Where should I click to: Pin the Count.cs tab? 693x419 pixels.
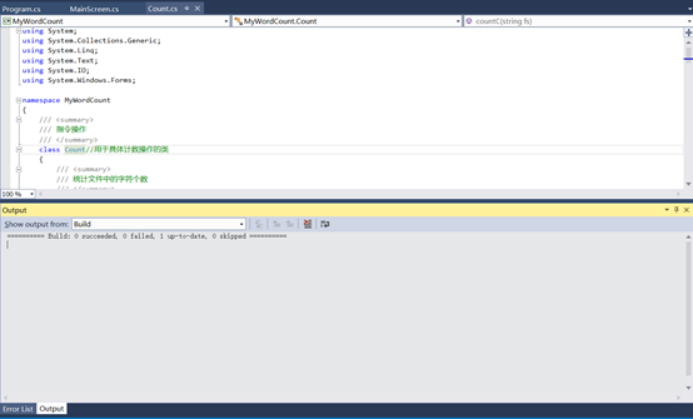(187, 8)
